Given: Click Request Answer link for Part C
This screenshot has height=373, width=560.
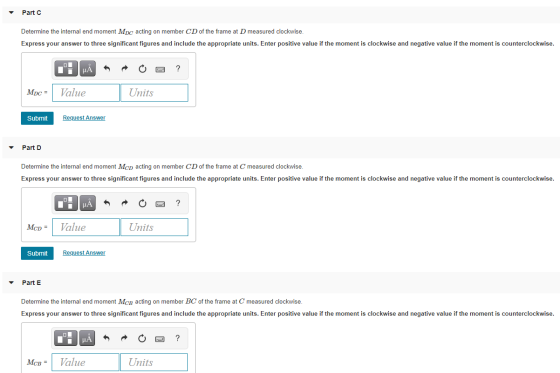Looking at the screenshot, I should pos(84,118).
